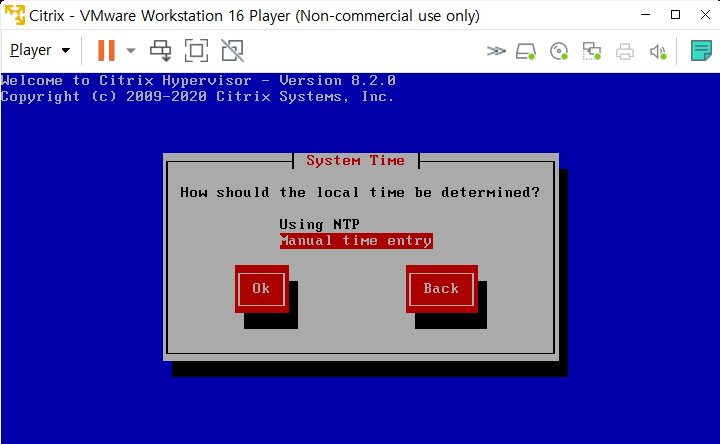Open printer device icon
Screen dimensions: 720x444
coord(624,51)
